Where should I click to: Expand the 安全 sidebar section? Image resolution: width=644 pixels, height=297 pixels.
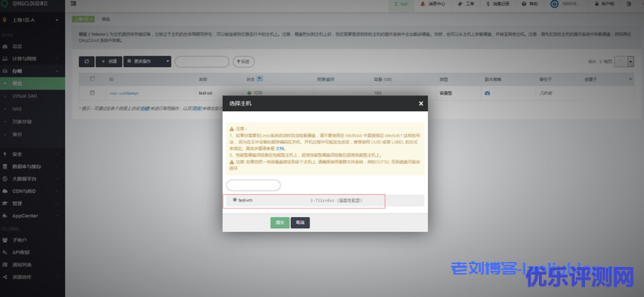(33, 154)
